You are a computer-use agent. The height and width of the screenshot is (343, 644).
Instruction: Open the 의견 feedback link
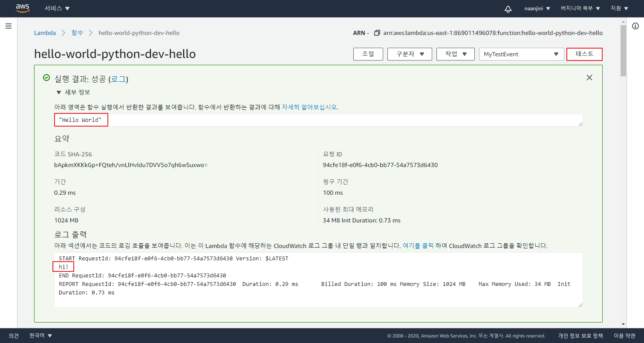tap(14, 336)
